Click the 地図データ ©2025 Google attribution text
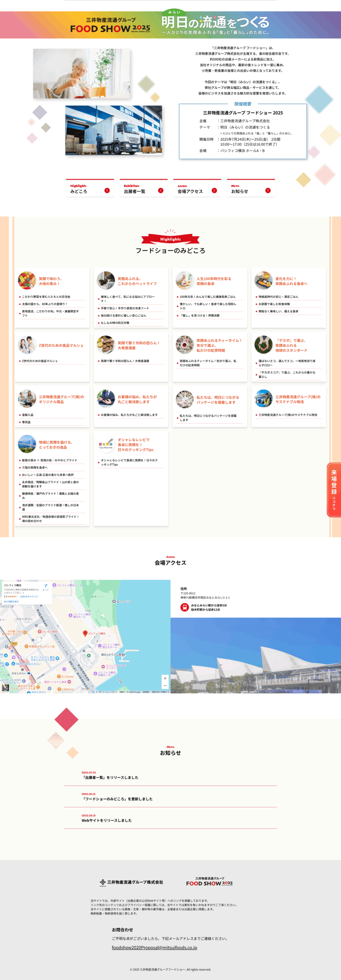341x980 pixels. point(130,692)
